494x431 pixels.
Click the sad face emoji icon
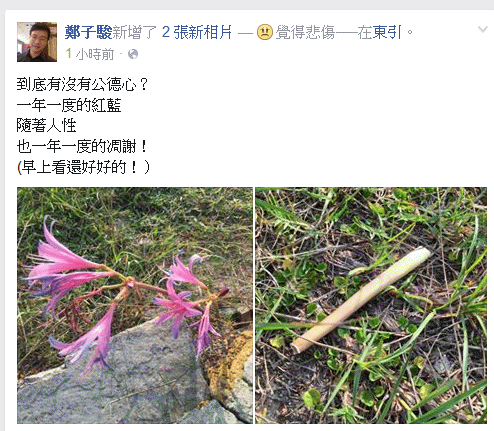[265, 32]
